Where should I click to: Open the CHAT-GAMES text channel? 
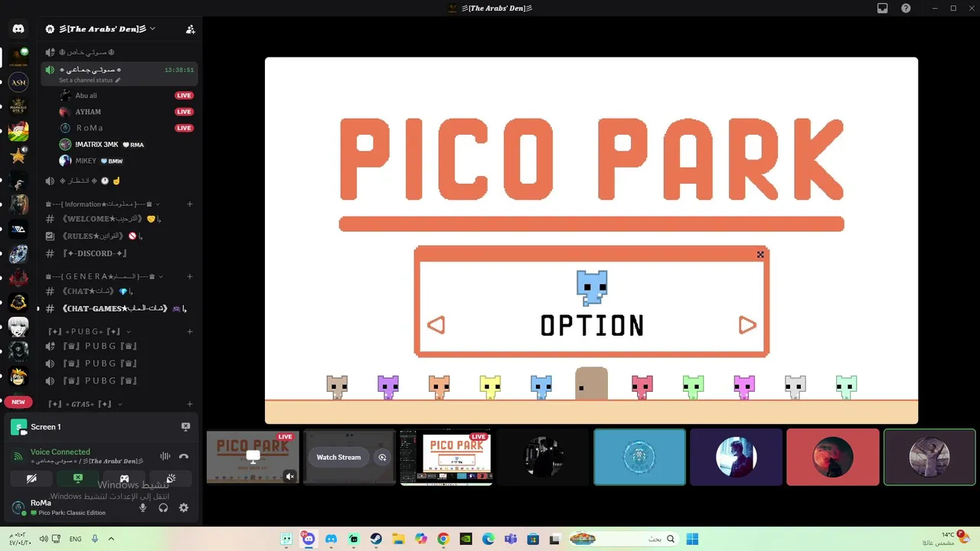click(x=119, y=308)
